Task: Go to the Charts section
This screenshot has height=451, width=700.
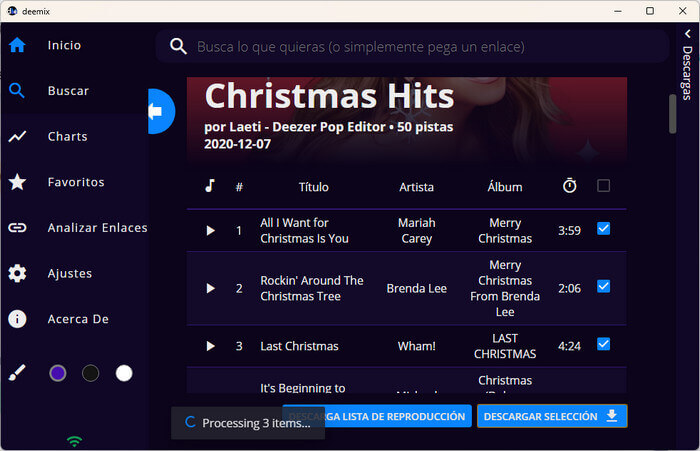Action: [x=75, y=137]
